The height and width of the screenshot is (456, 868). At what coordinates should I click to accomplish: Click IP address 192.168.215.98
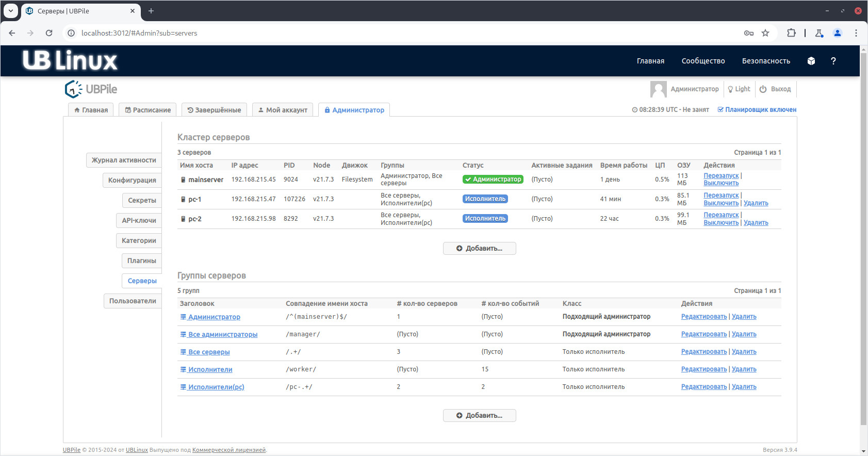coord(253,219)
